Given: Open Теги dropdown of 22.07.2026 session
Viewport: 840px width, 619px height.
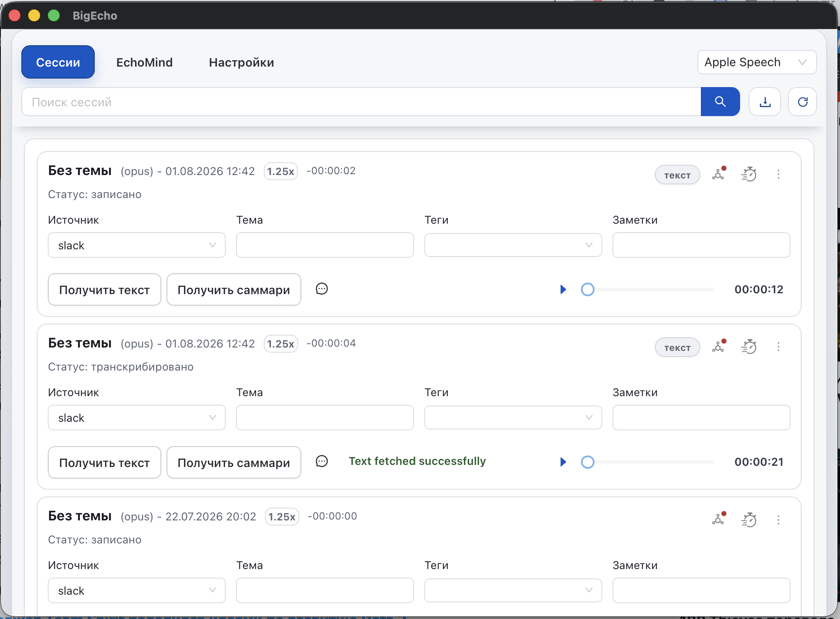Looking at the screenshot, I should pyautogui.click(x=513, y=590).
